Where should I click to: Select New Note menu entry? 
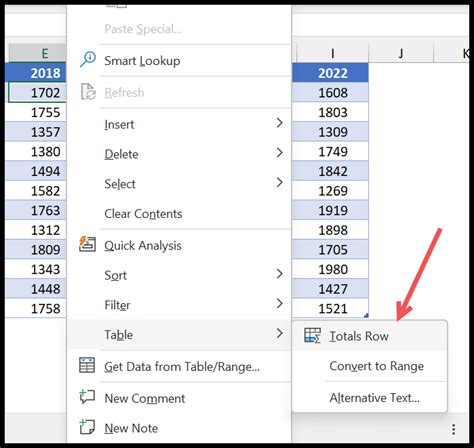tap(179, 428)
